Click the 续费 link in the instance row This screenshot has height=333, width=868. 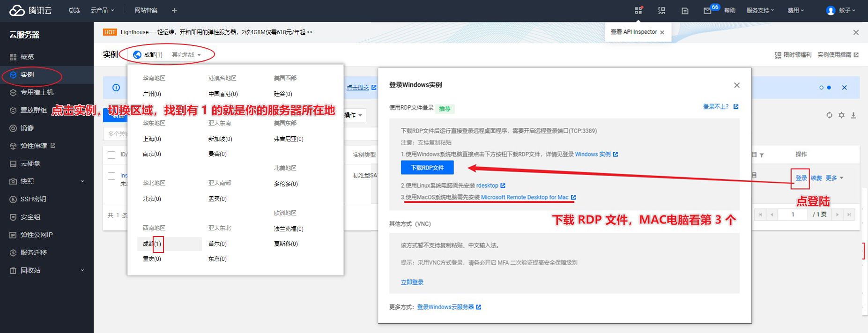click(816, 178)
